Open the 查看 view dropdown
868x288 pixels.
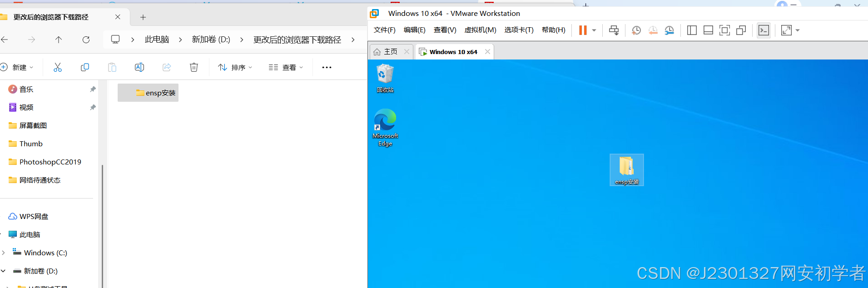286,67
